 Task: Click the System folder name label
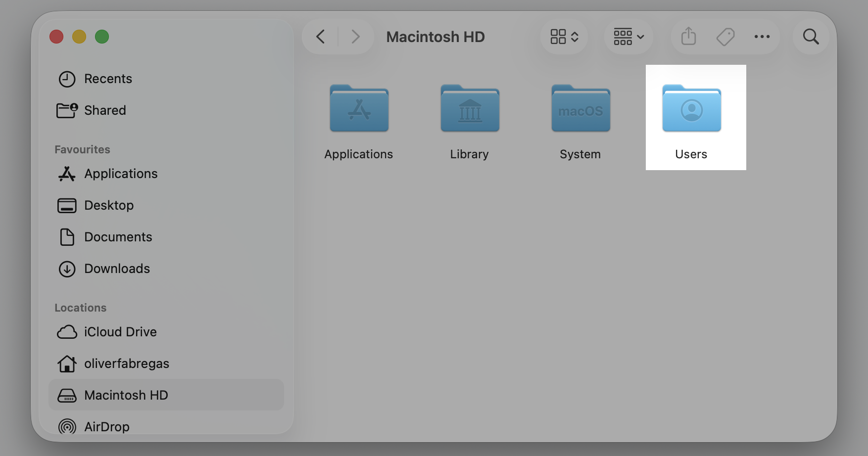(580, 154)
